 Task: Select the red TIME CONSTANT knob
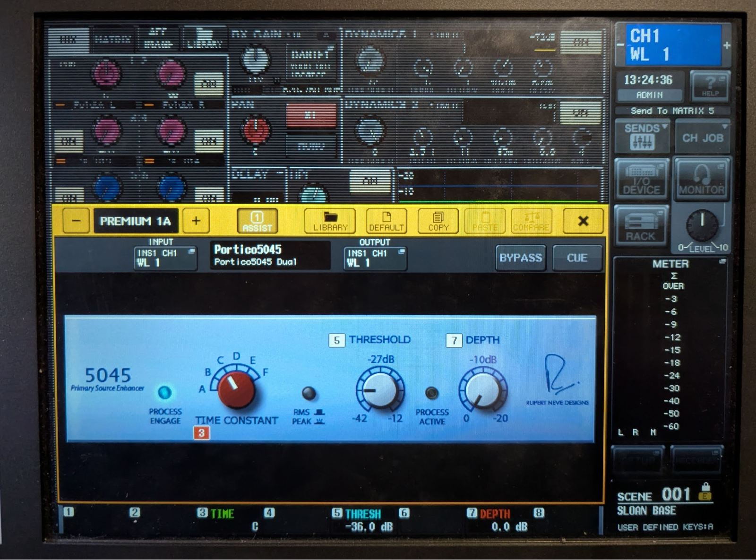(236, 389)
